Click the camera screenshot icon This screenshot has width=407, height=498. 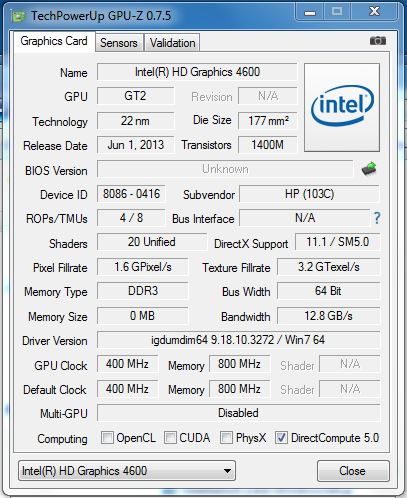click(x=378, y=41)
